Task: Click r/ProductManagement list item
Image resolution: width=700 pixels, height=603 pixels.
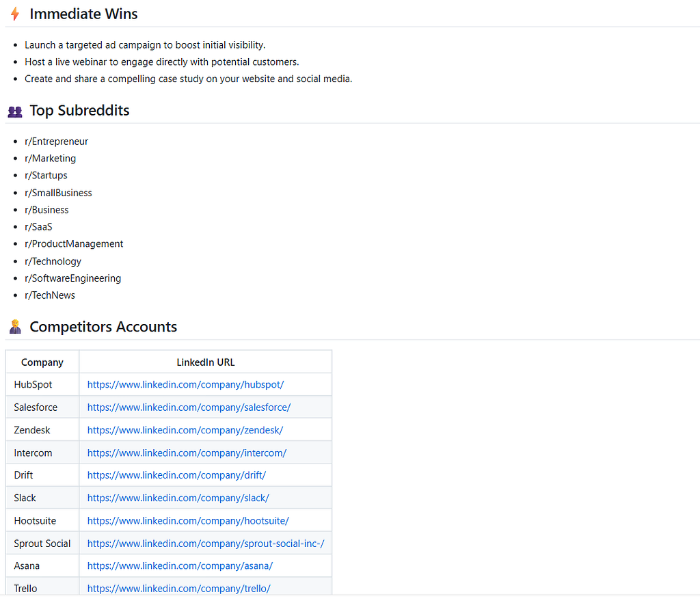Action: [74, 244]
